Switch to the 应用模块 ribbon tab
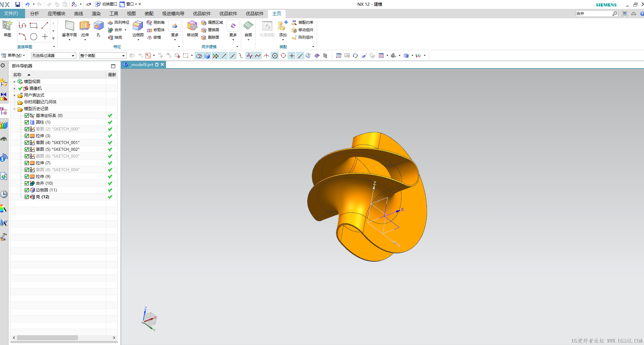Screen dimensions: 644x345 coord(57,14)
